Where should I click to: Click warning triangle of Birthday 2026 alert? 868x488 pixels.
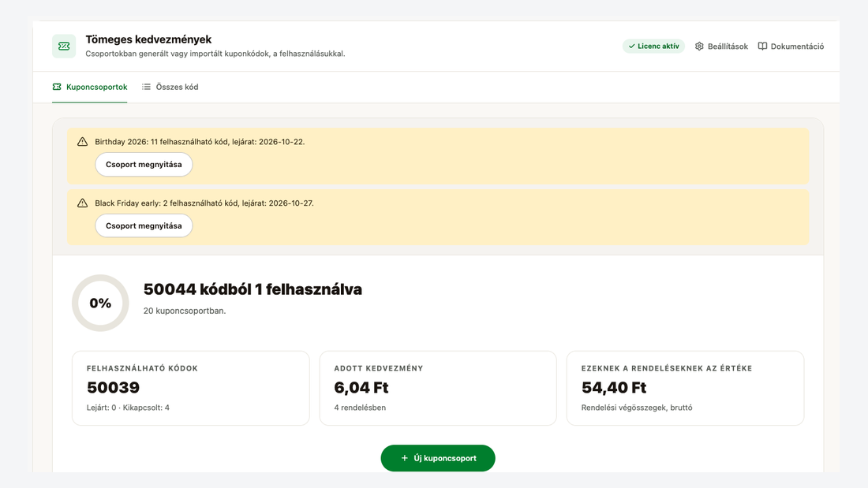click(83, 142)
